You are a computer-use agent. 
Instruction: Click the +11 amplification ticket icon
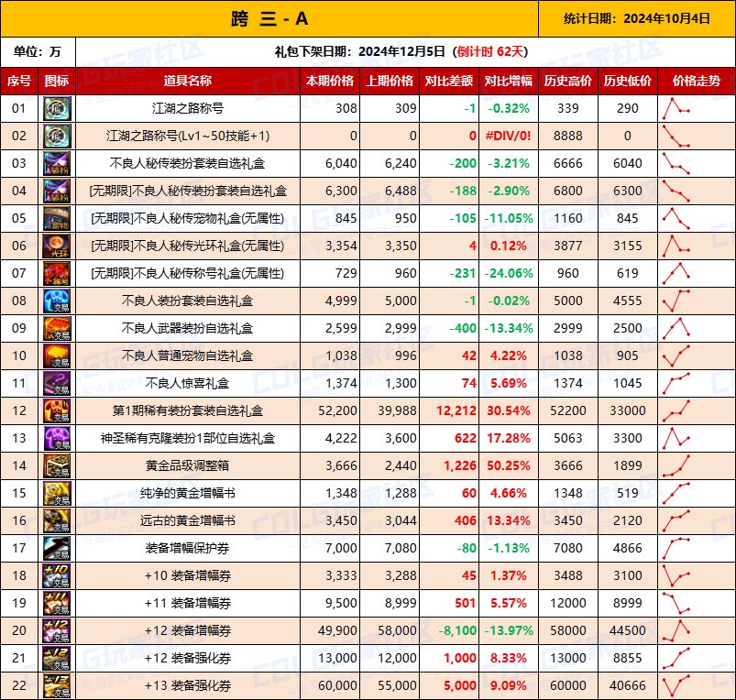coord(57,603)
